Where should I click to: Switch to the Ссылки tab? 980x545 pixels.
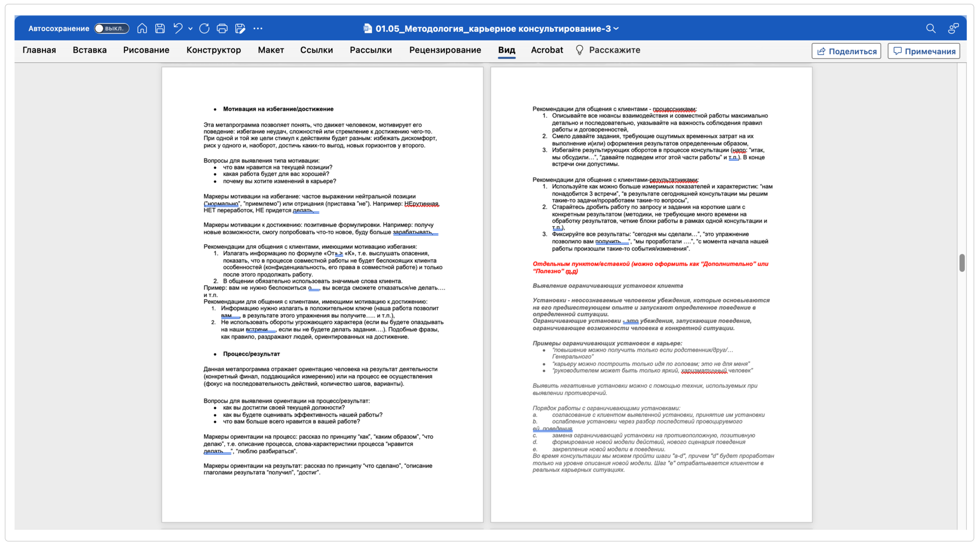coord(316,50)
